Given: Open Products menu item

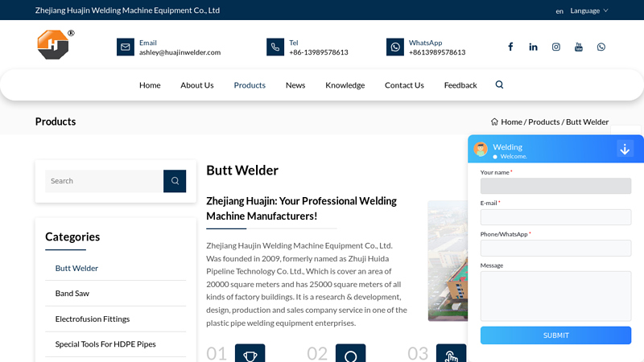Looking at the screenshot, I should coord(250,85).
